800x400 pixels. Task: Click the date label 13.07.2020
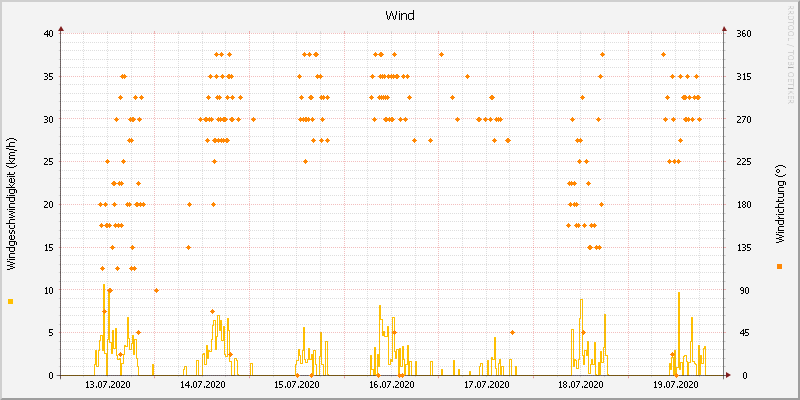point(108,385)
